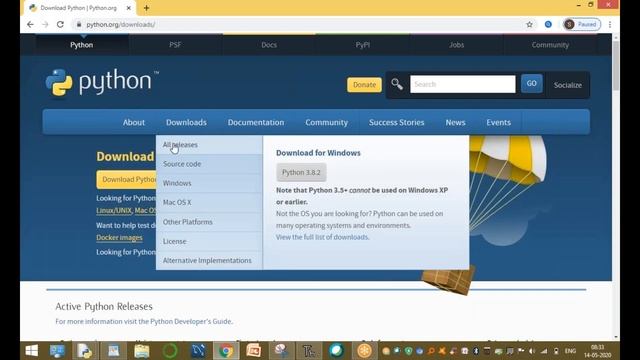Screen dimensions: 640x360
Task: Select the PSF tab in top site bar
Action: coord(175,45)
